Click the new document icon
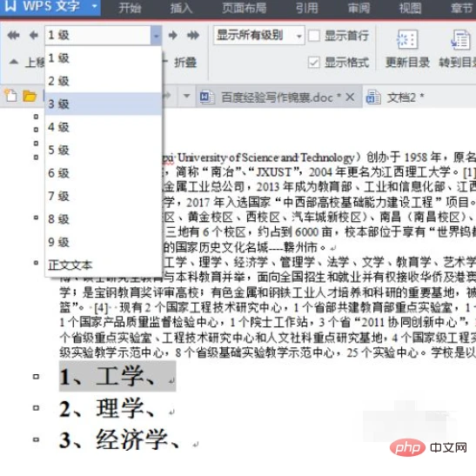Screen dimensions: 476x476 pyautogui.click(x=11, y=96)
